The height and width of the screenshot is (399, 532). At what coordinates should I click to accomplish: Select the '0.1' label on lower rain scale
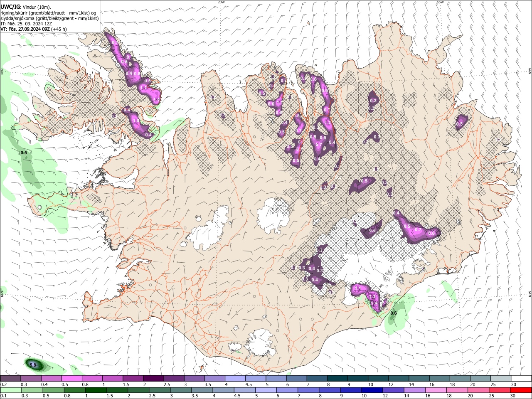[x=3, y=396]
